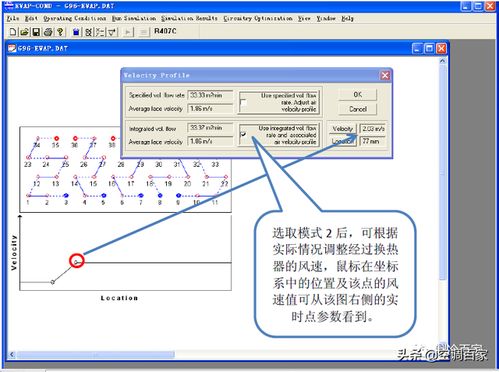Open the Help menu
The height and width of the screenshot is (372, 499).
(347, 18)
